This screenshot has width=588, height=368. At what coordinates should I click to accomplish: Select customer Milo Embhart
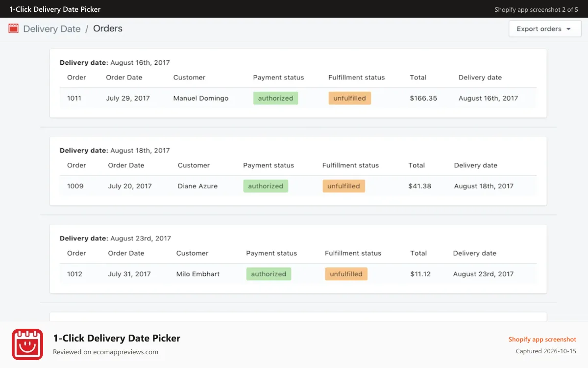(198, 274)
